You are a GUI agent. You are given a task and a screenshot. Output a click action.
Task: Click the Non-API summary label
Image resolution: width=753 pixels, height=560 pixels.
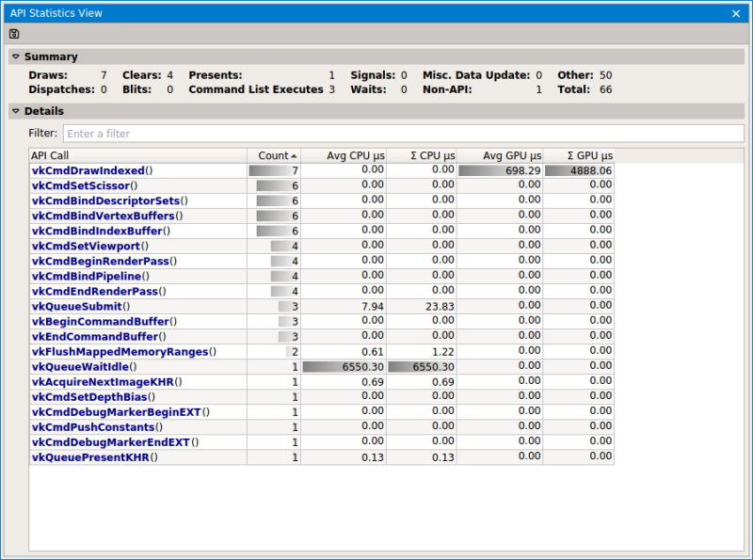pyautogui.click(x=447, y=89)
